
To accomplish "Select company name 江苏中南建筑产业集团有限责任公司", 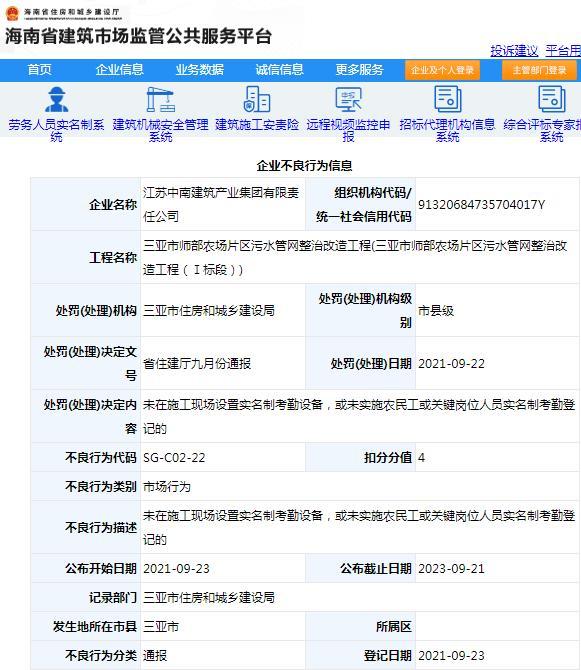I will [221, 205].
